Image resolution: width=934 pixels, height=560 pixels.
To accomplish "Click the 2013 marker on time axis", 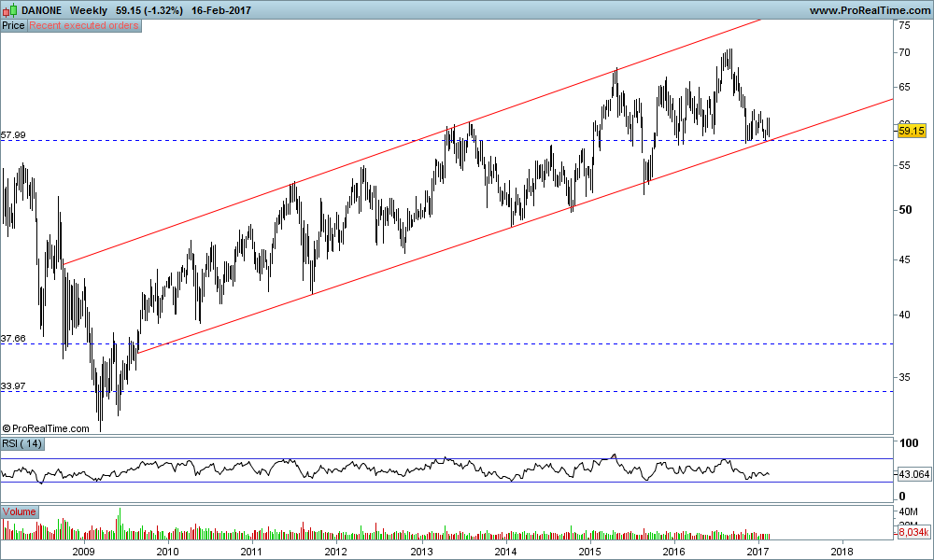I will point(422,551).
